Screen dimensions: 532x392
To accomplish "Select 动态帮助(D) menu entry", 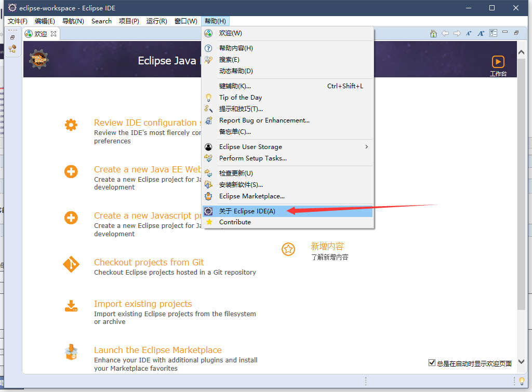I will pos(288,71).
